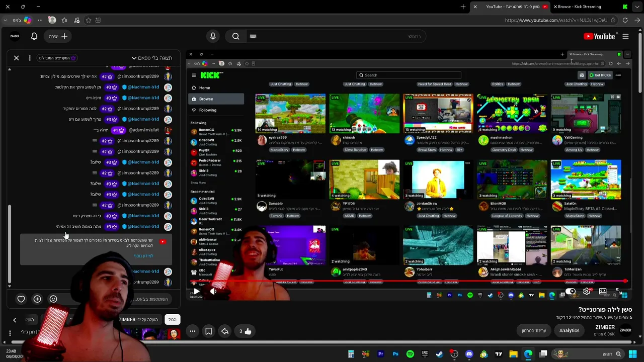Open browser profile avatar
The width and height of the screenshot is (644, 362).
pyautogui.click(x=52, y=20)
